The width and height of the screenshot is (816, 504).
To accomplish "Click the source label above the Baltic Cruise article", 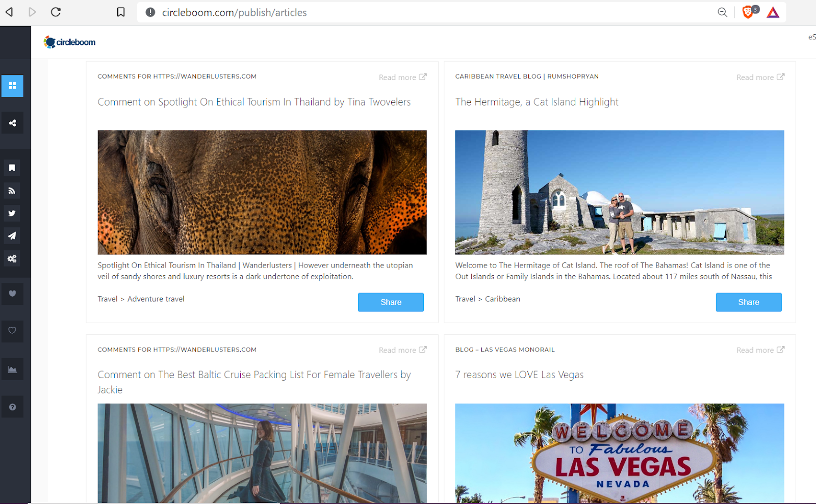I will (177, 350).
